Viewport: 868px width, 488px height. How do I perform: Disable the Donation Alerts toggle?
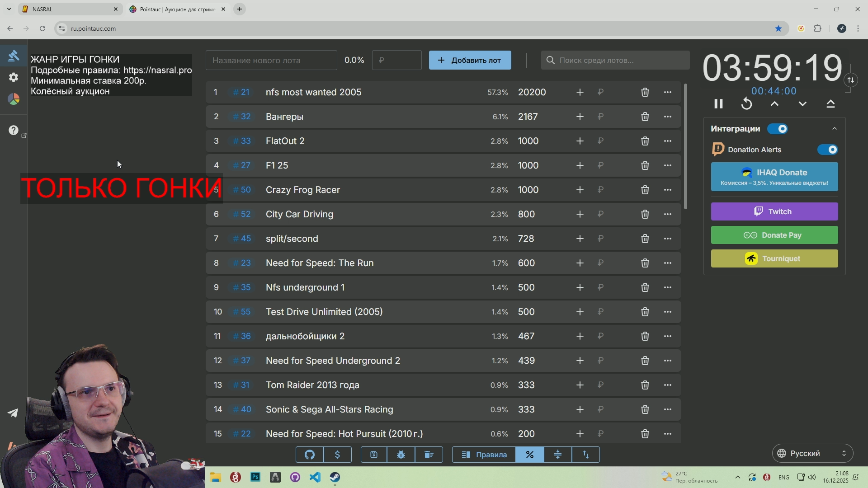(828, 150)
